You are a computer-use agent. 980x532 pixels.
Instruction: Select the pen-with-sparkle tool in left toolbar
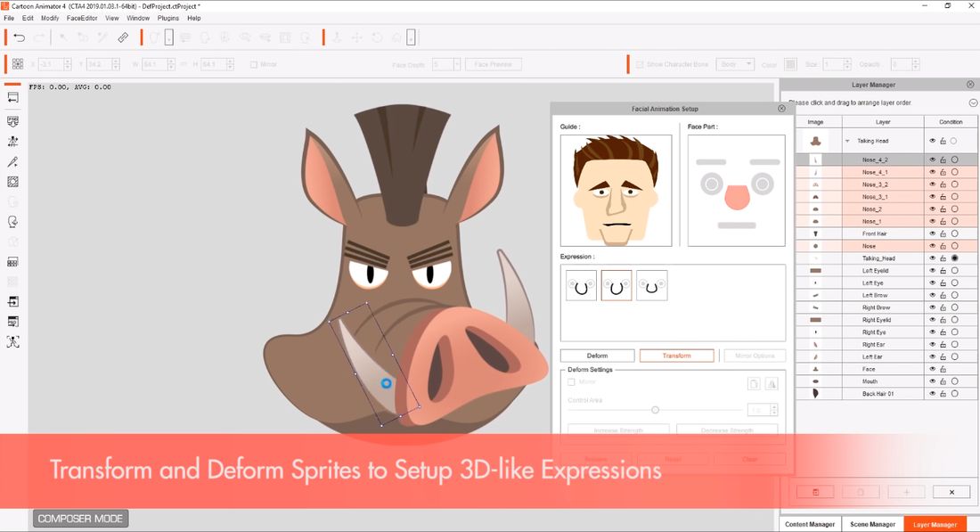coord(13,162)
